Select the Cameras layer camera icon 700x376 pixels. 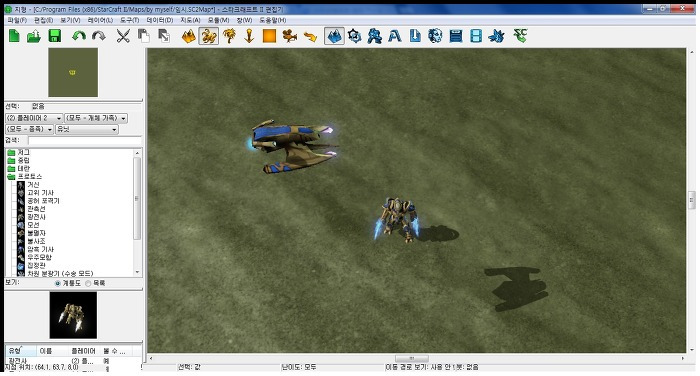290,36
